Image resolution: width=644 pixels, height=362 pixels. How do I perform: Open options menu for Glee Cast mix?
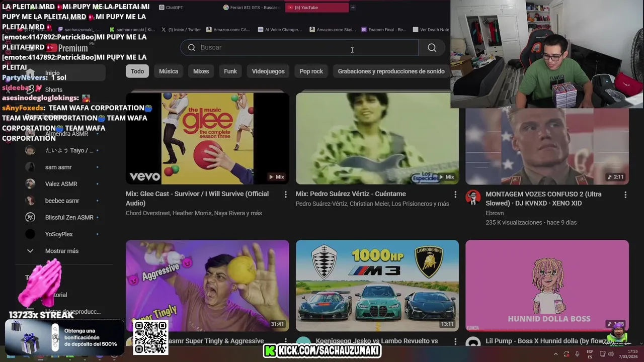coord(285,194)
